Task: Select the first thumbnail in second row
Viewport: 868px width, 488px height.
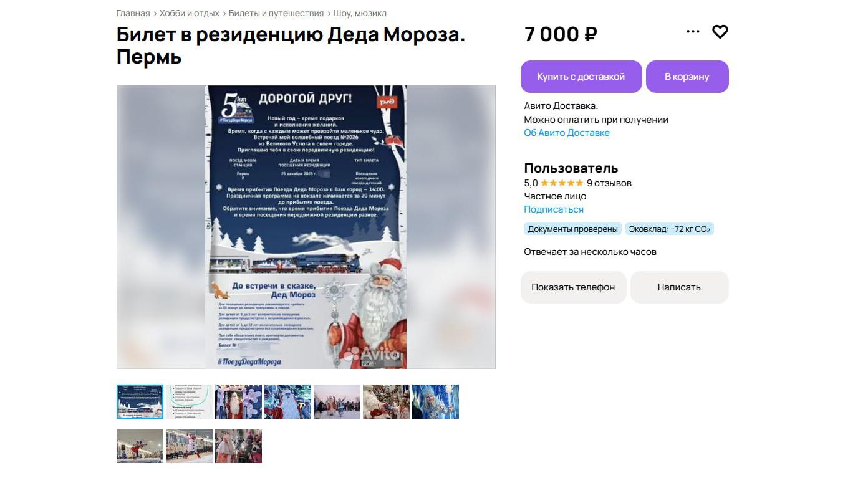Action: click(140, 446)
